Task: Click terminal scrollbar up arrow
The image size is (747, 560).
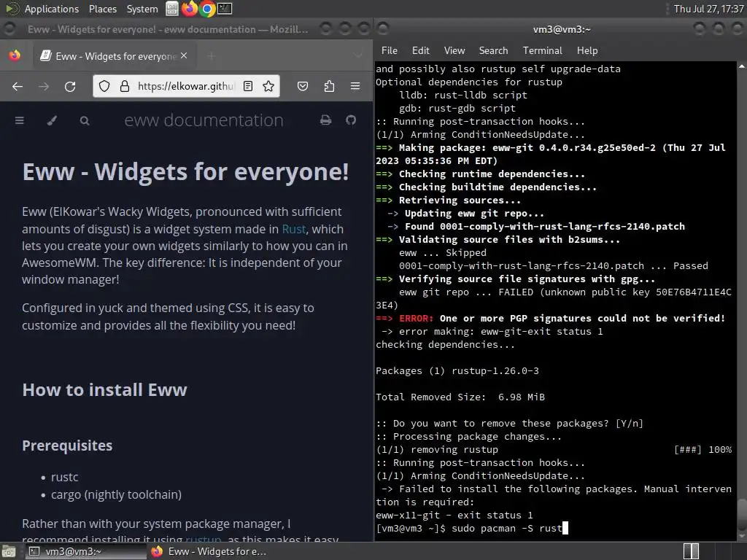Action: [742, 66]
